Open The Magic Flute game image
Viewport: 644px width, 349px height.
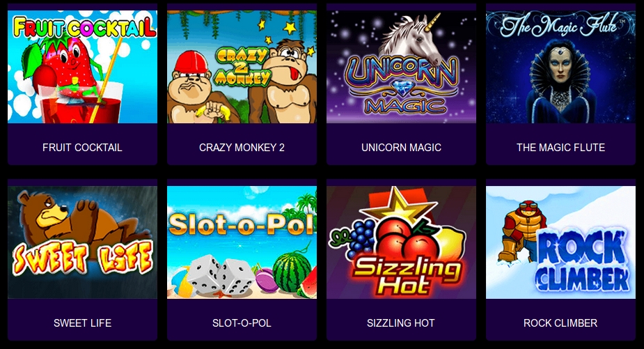point(560,67)
